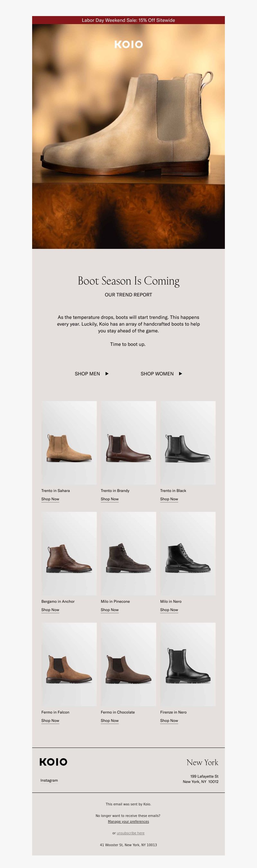Image resolution: width=257 pixels, height=868 pixels.
Task: Click Shop Now under Bergamo in Anchor
Action: coord(50,609)
